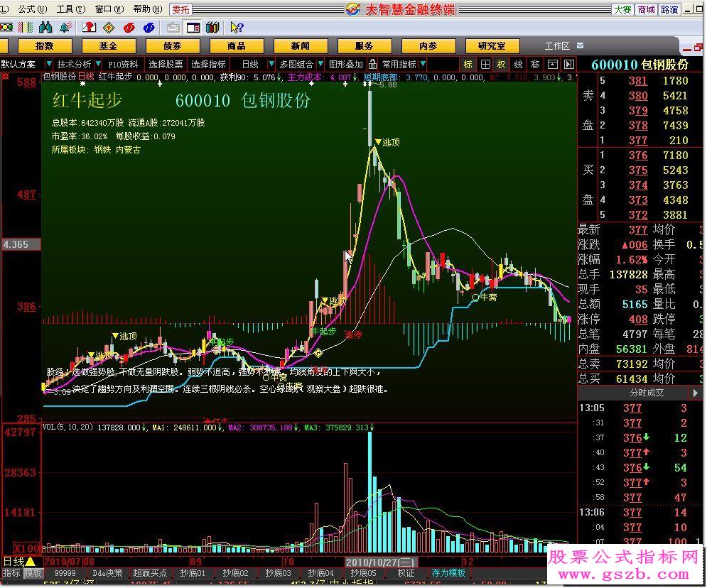Click the diamond icon on the second toolbar

108,26
